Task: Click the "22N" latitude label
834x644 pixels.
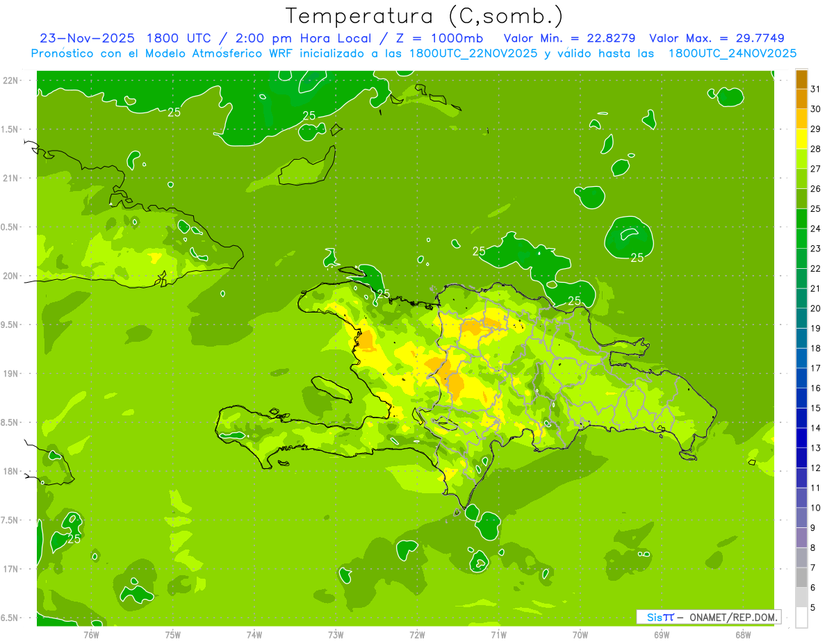Action: (x=11, y=81)
